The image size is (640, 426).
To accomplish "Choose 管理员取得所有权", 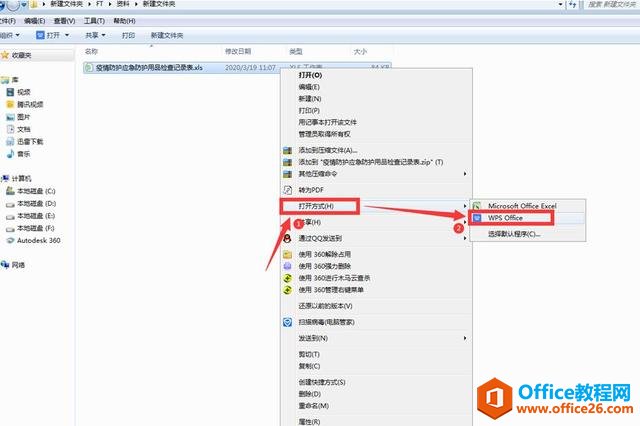I will click(324, 134).
